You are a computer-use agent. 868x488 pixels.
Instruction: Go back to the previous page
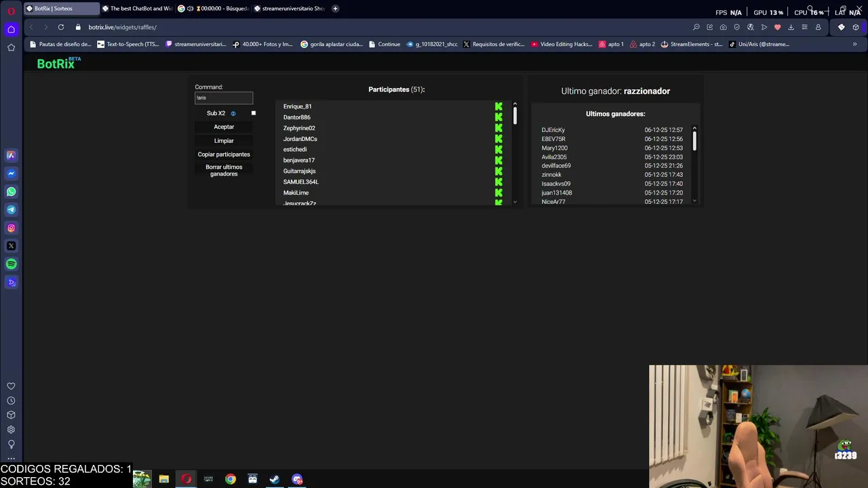point(31,27)
